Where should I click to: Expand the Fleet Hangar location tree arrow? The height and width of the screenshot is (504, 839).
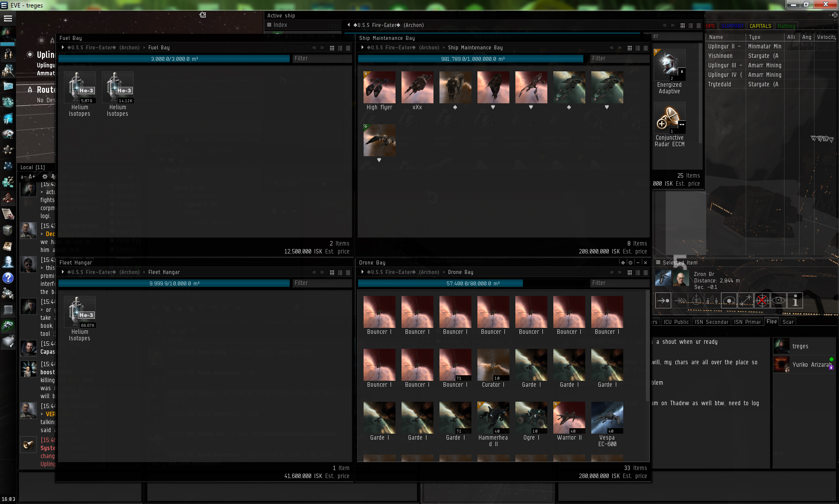(62, 272)
